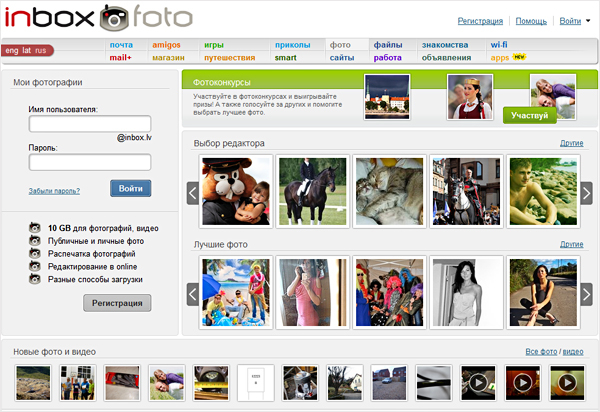Show previous editor's choice photos
Viewport: 600px width, 412px height.
click(x=192, y=193)
